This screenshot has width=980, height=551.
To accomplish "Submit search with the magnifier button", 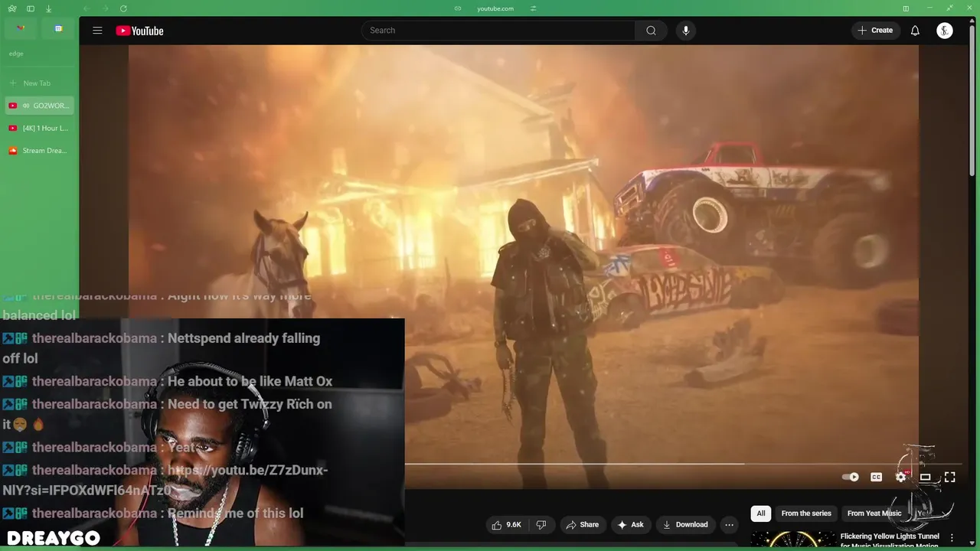I will [651, 31].
